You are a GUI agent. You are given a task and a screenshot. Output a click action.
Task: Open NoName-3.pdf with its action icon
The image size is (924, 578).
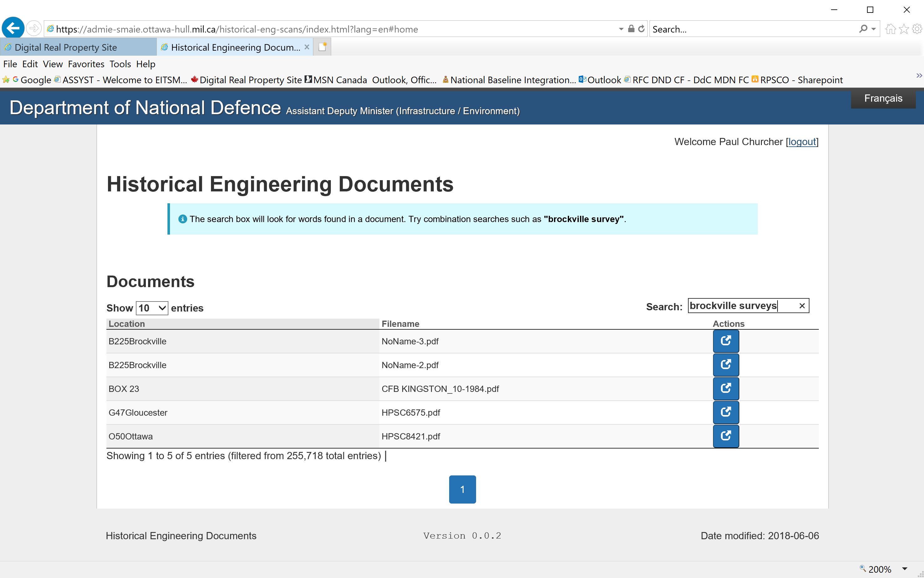point(726,341)
